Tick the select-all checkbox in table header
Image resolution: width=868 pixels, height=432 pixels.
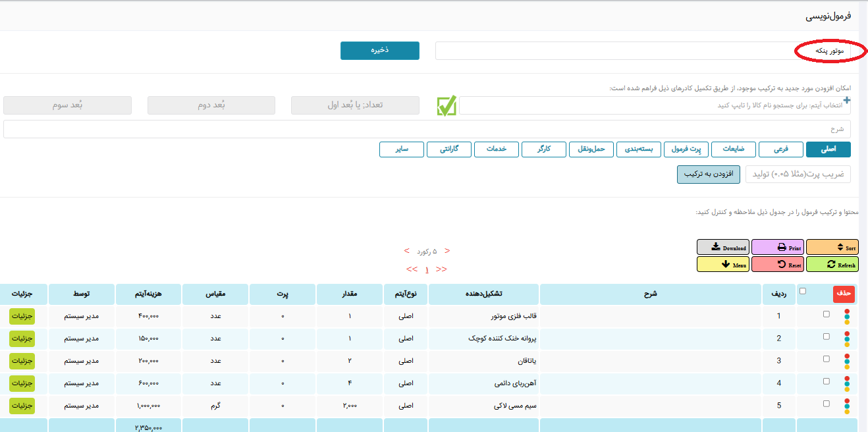coord(802,291)
